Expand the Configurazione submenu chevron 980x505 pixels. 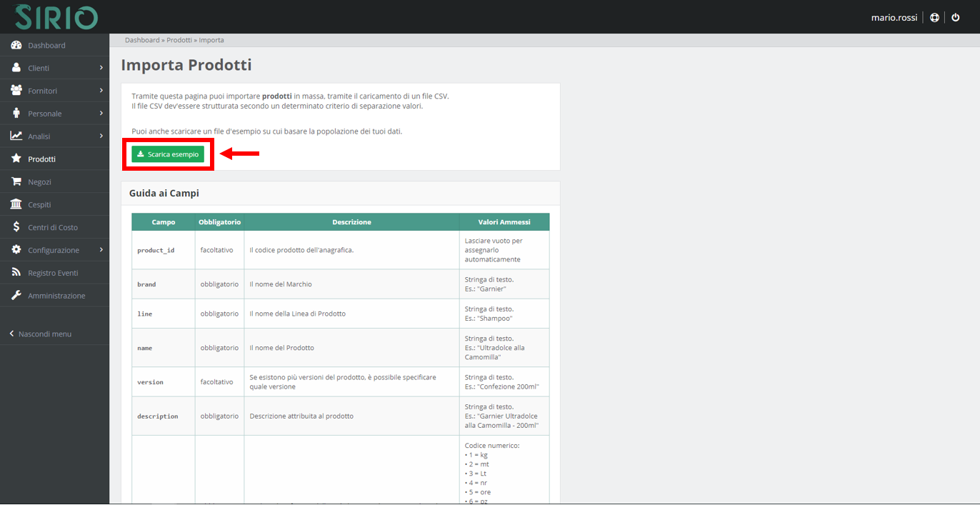[101, 250]
